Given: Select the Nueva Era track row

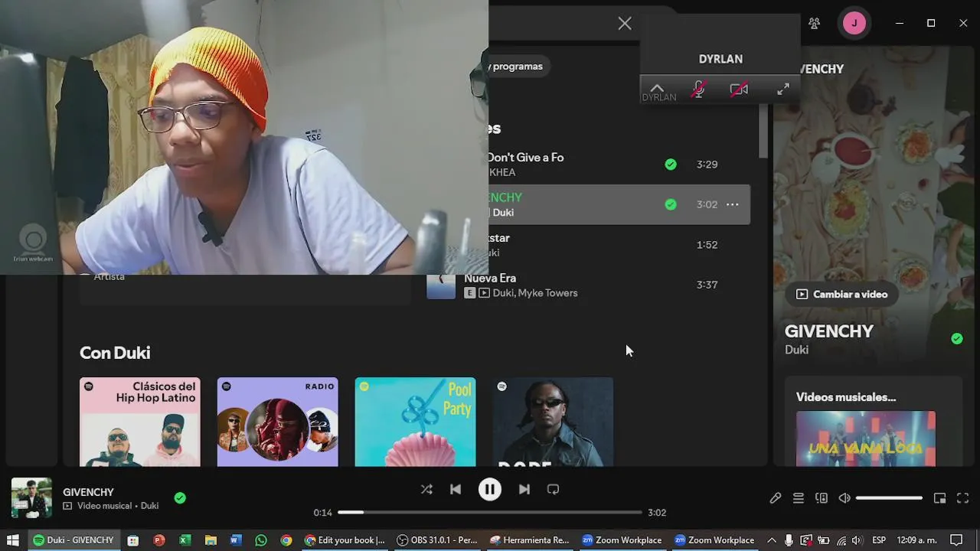Looking at the screenshot, I should pyautogui.click(x=588, y=285).
